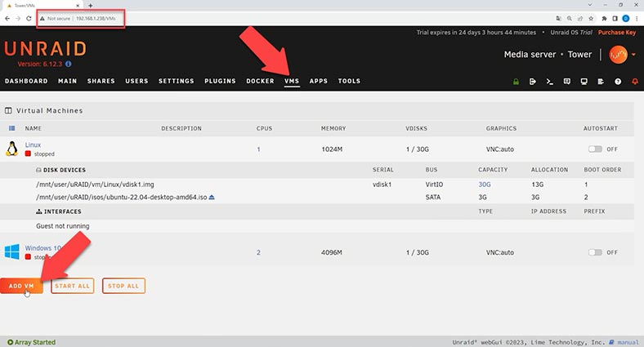Open the Tools tab
Image resolution: width=644 pixels, height=347 pixels.
point(349,81)
